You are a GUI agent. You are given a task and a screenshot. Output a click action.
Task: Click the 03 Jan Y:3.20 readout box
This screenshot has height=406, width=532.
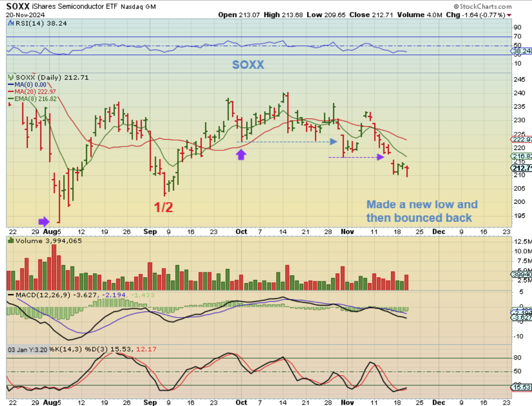click(x=28, y=349)
